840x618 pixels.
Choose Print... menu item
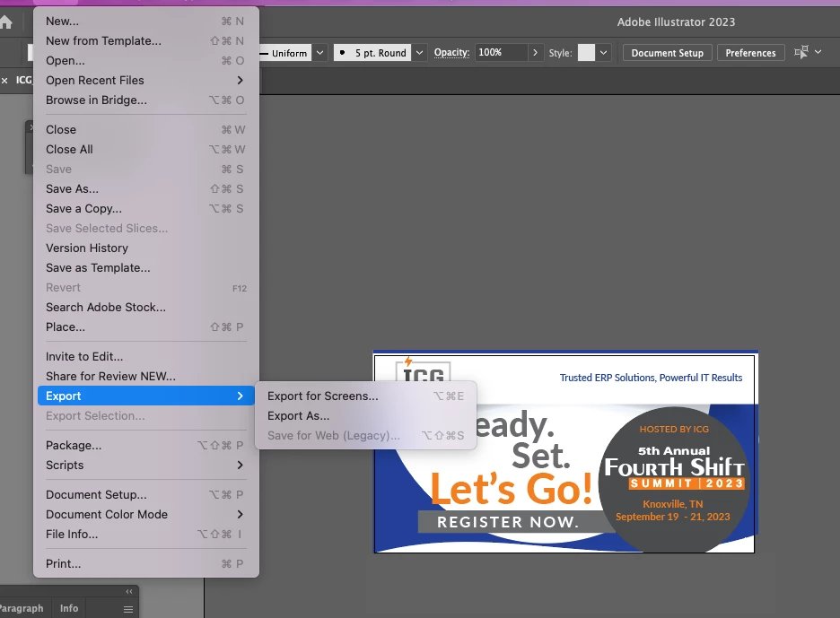point(145,564)
